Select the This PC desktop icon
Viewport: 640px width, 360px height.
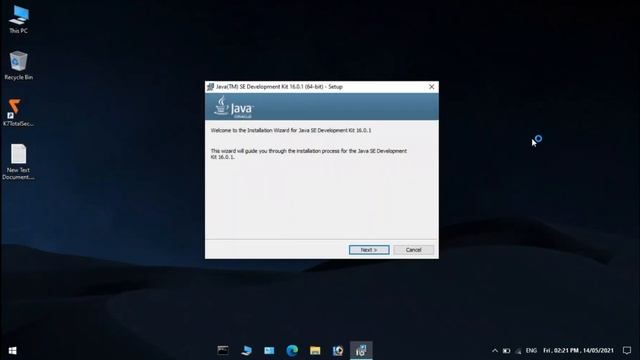coord(19,19)
